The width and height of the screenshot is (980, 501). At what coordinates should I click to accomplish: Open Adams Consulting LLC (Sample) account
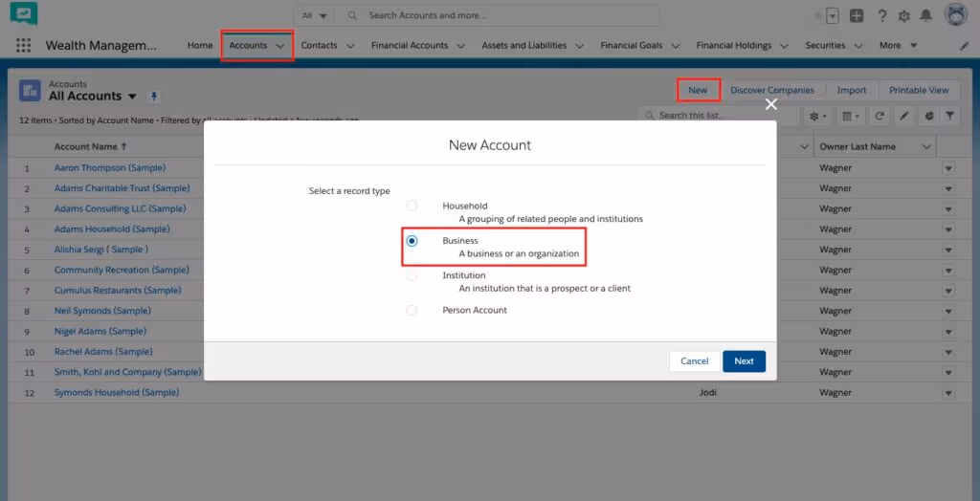click(120, 208)
